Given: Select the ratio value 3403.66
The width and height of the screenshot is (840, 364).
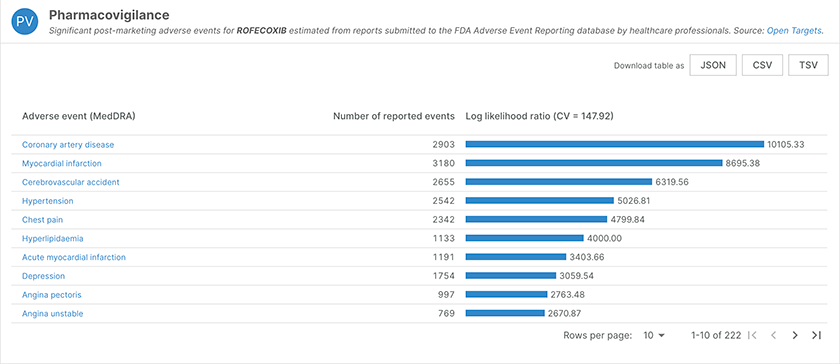Looking at the screenshot, I should pos(587,257).
